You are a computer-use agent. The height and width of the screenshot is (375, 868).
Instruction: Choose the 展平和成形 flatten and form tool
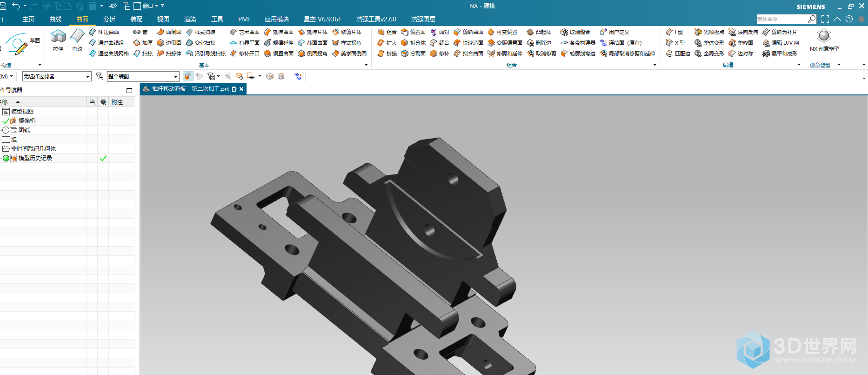780,54
